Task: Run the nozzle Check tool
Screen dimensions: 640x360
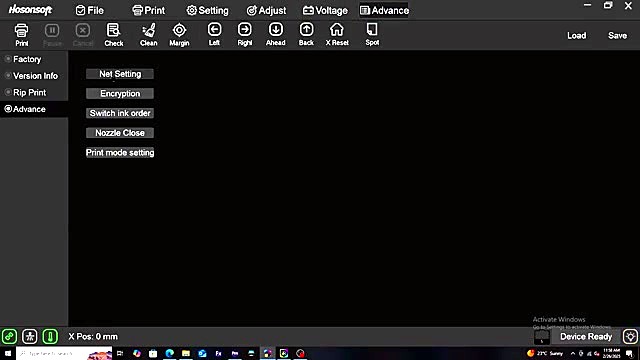Action: 113,35
